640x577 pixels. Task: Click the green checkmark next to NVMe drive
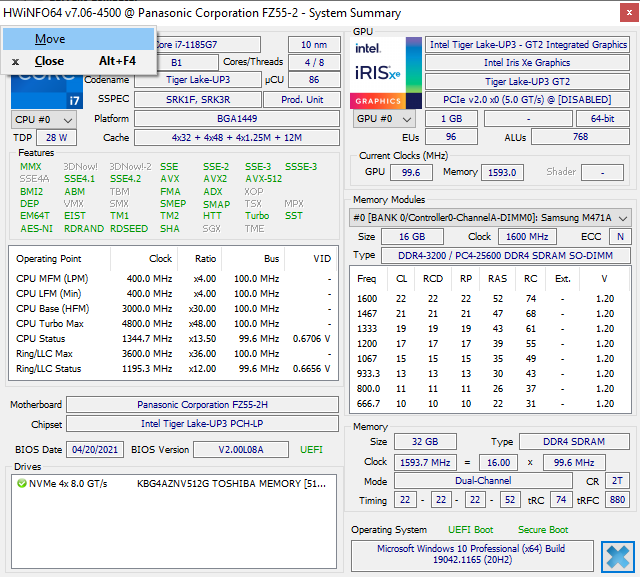[x=22, y=484]
